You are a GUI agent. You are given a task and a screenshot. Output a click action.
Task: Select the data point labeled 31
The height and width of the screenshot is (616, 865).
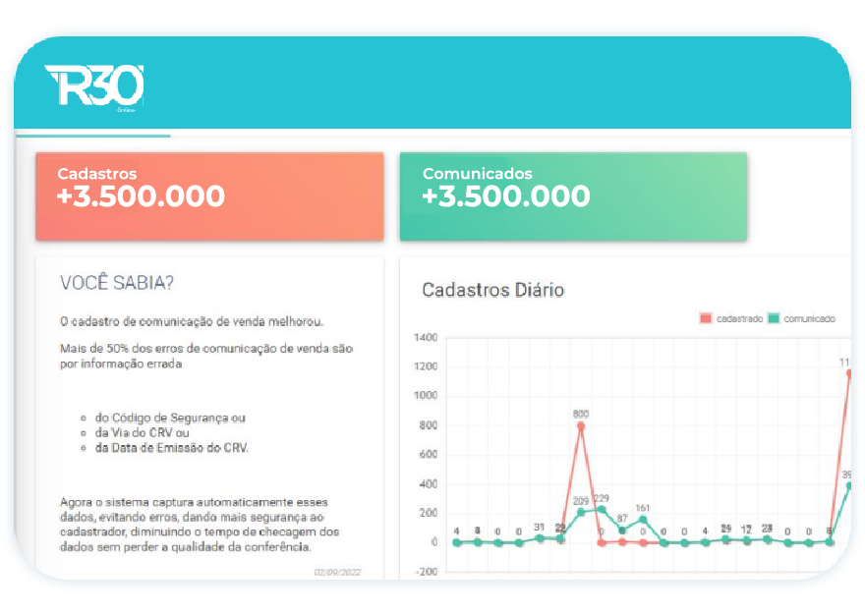(x=540, y=537)
